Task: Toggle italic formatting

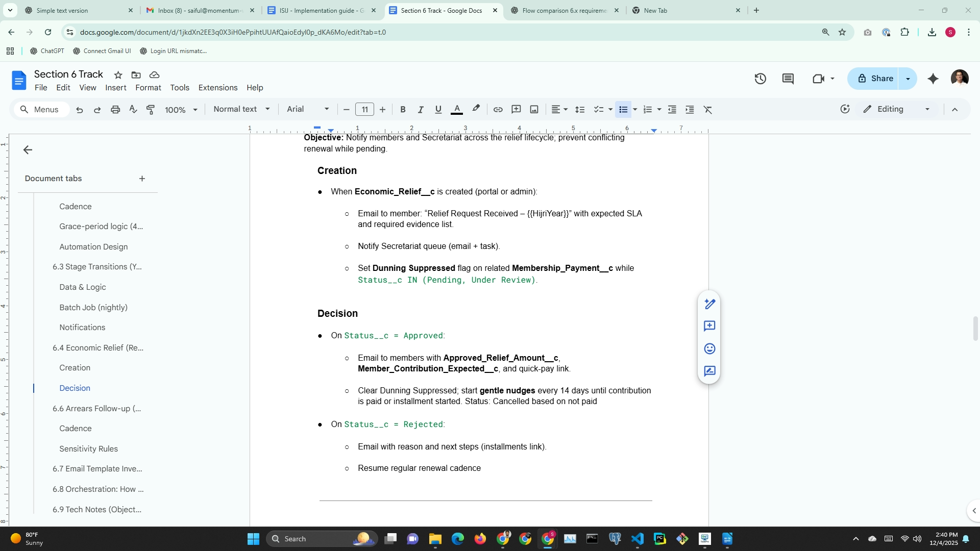Action: [421, 109]
